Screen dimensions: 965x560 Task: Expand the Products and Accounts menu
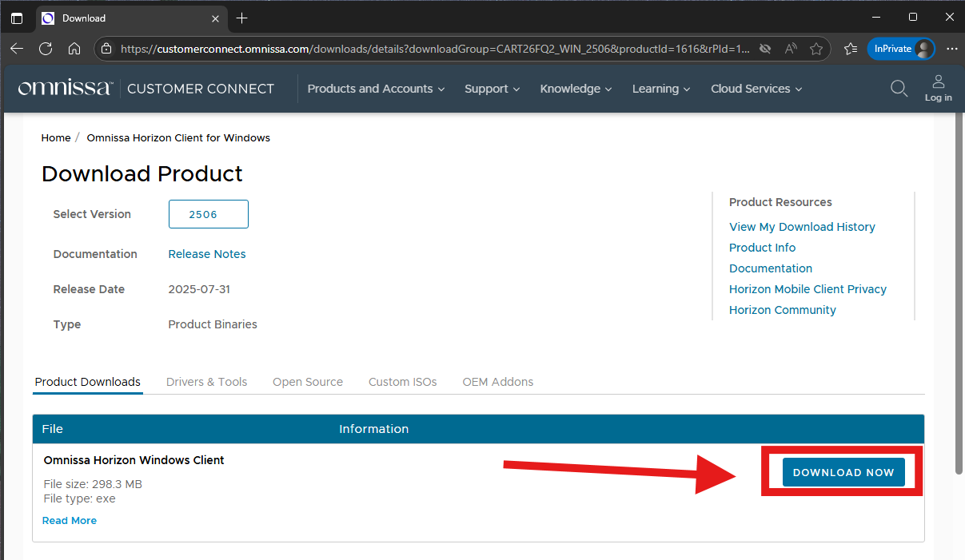coord(376,89)
